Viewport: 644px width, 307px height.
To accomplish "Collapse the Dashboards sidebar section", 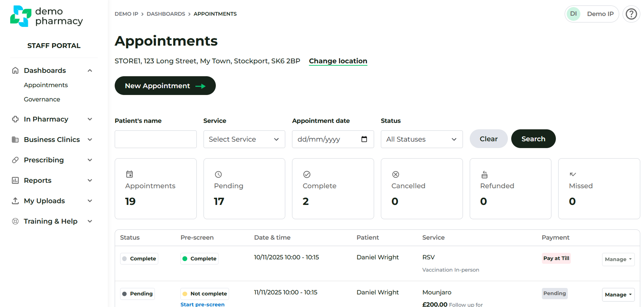I will (x=90, y=70).
